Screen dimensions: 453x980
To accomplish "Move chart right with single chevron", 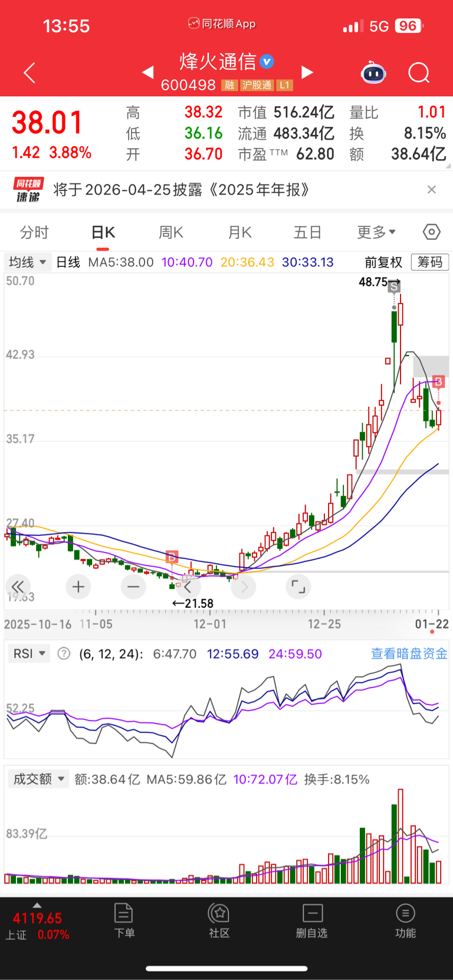I will pos(244,587).
